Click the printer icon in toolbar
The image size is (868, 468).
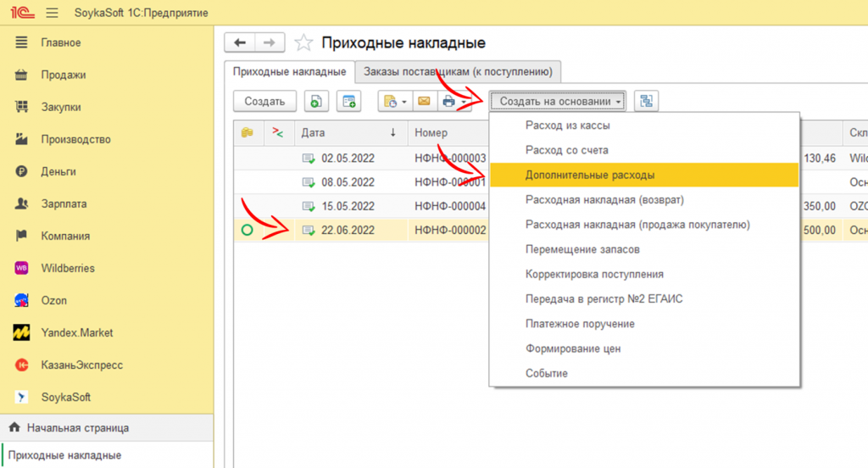[448, 101]
